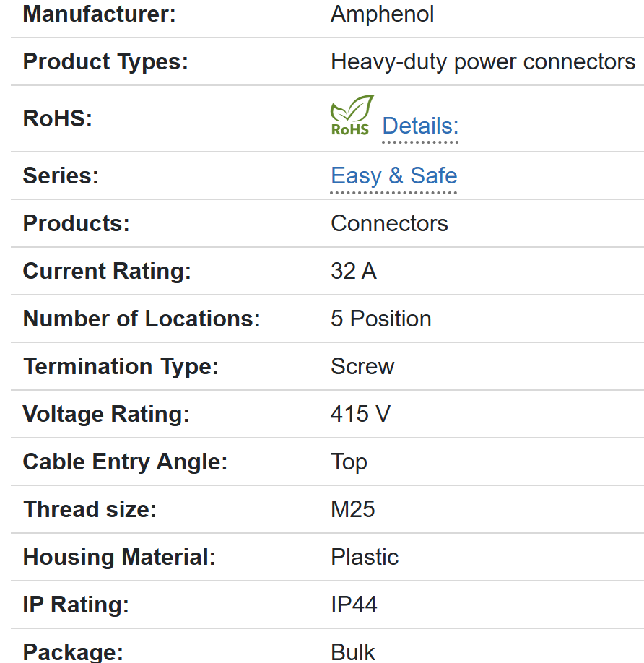Click the Connectors products value
644x663 pixels.
point(388,223)
